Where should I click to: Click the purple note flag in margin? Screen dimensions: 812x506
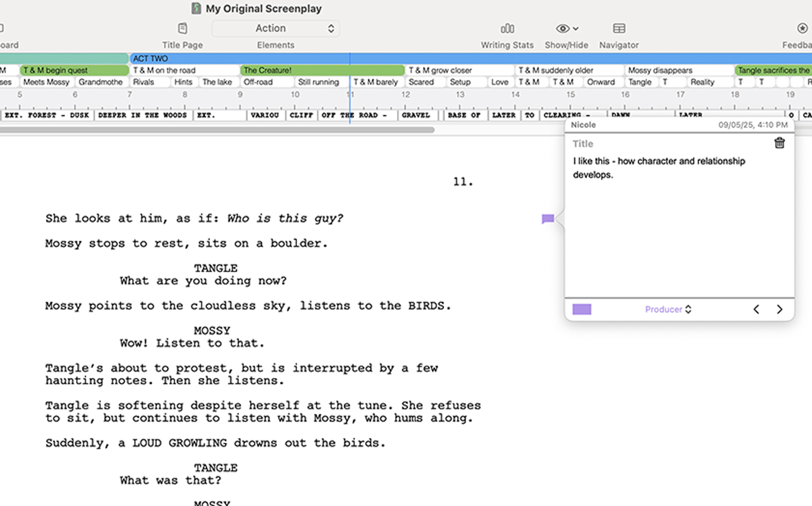(548, 219)
